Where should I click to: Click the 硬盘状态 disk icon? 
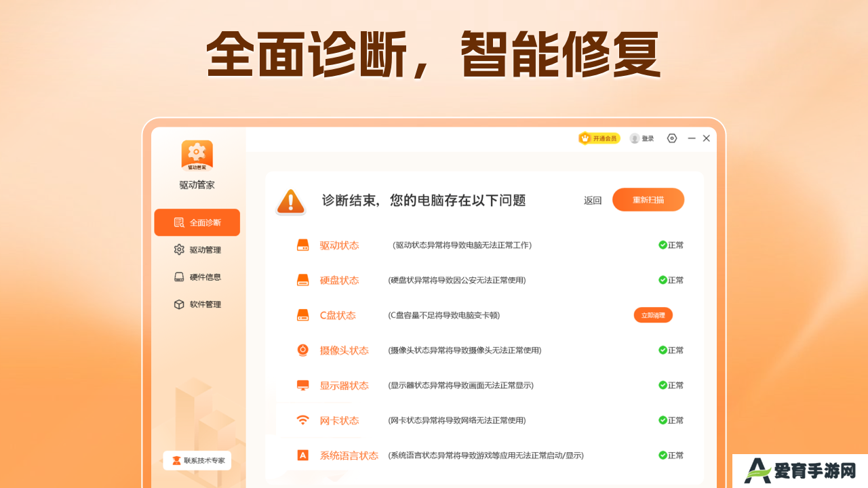pyautogui.click(x=303, y=280)
